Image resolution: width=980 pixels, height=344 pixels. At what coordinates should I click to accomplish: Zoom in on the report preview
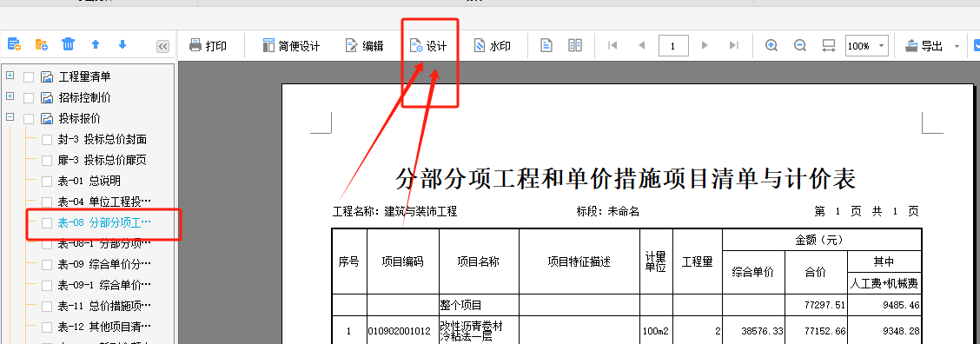(771, 46)
